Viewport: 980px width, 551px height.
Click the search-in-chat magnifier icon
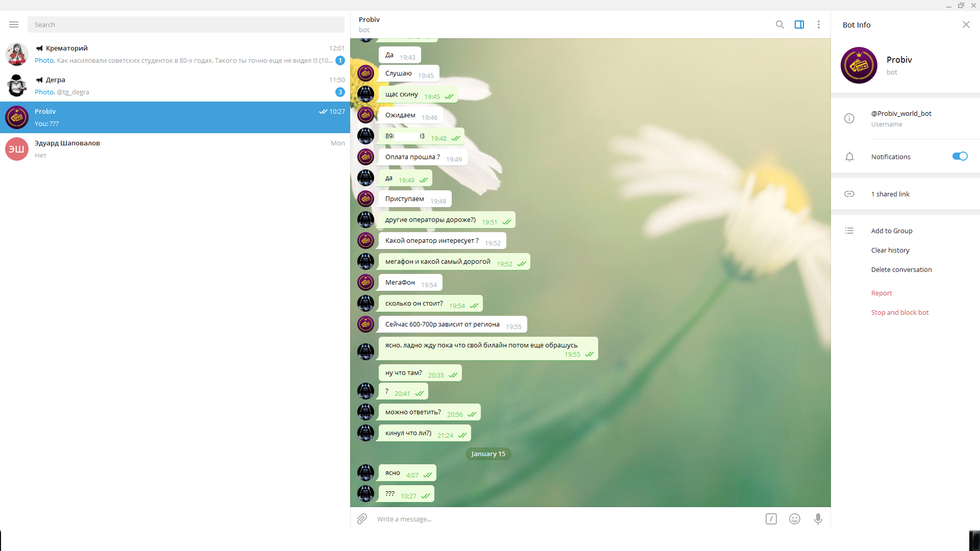point(779,24)
